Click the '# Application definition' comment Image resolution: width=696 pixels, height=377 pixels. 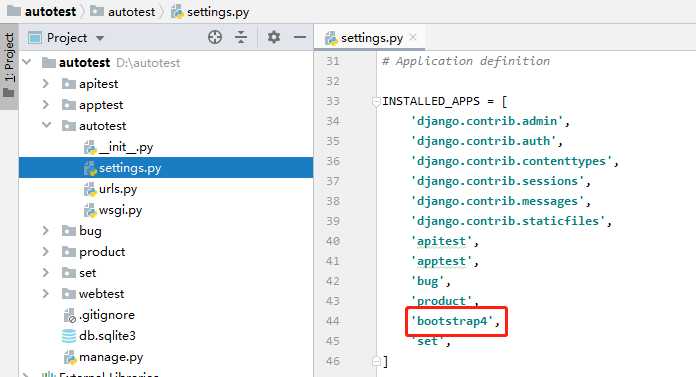click(x=466, y=61)
